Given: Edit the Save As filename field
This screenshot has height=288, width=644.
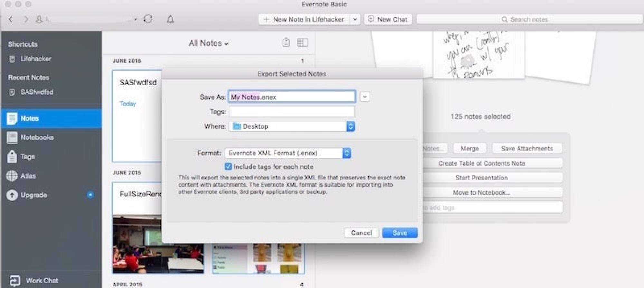Looking at the screenshot, I should pos(292,97).
